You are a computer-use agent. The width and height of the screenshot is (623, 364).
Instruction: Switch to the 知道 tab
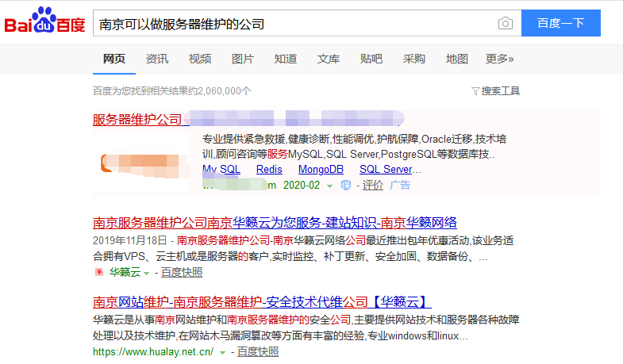click(x=286, y=59)
